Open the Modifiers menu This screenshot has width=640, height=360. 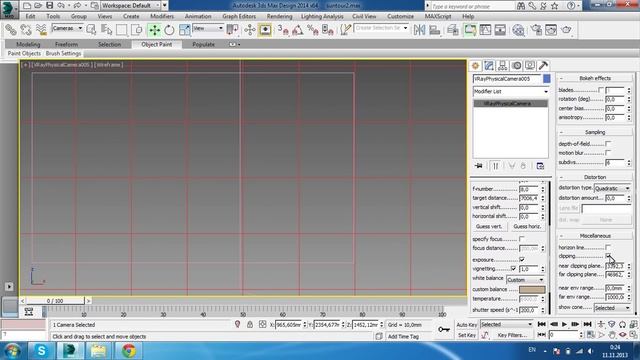coord(162,16)
